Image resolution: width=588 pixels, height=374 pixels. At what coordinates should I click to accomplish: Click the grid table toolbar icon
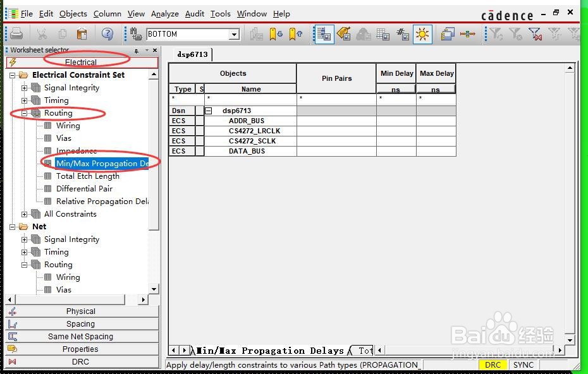click(383, 34)
